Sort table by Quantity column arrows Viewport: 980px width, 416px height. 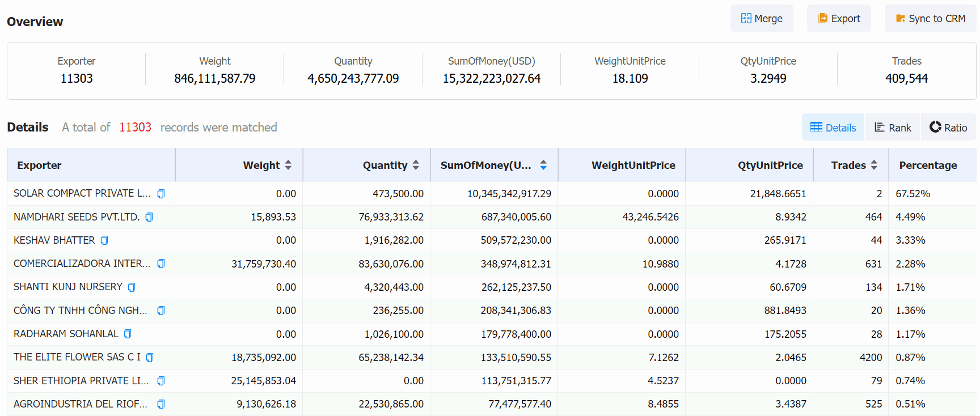click(416, 165)
